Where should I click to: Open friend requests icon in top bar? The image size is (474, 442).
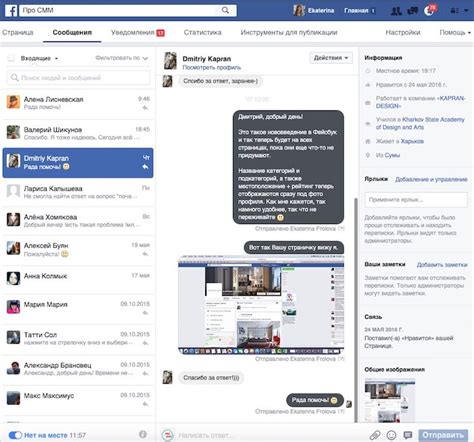[x=396, y=11]
